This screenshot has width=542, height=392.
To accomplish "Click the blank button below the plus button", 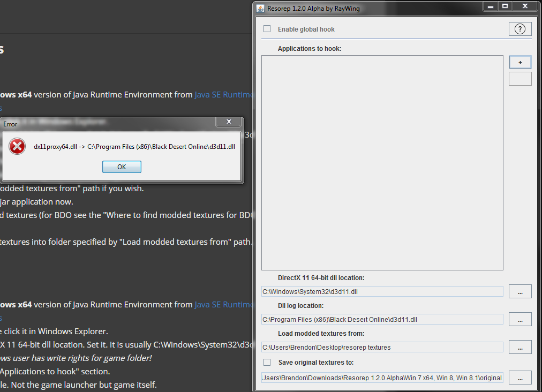I will [520, 79].
